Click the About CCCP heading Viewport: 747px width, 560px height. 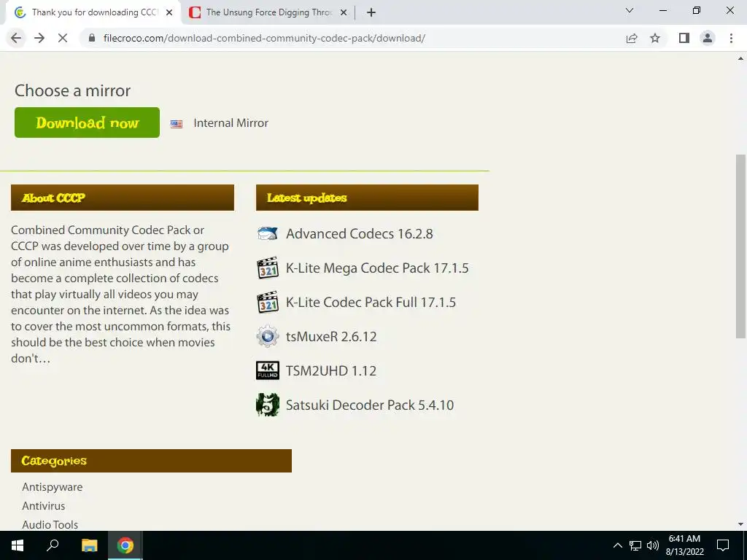pyautogui.click(x=123, y=198)
